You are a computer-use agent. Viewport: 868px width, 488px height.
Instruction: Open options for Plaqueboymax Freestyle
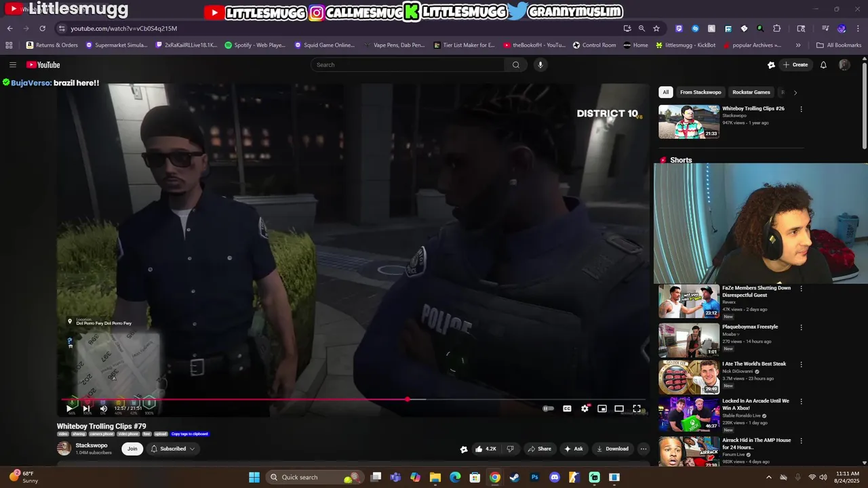[801, 327]
